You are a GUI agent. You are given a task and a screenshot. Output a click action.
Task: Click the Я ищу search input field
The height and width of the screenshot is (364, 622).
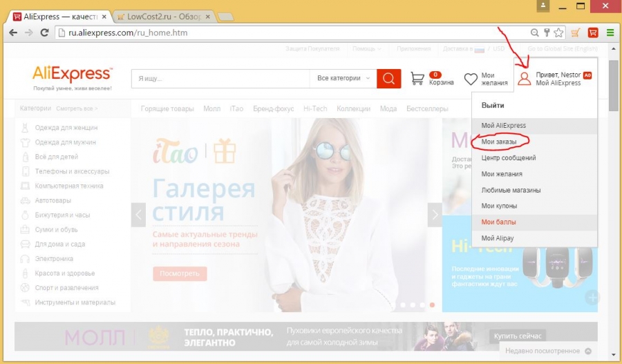[x=220, y=79]
